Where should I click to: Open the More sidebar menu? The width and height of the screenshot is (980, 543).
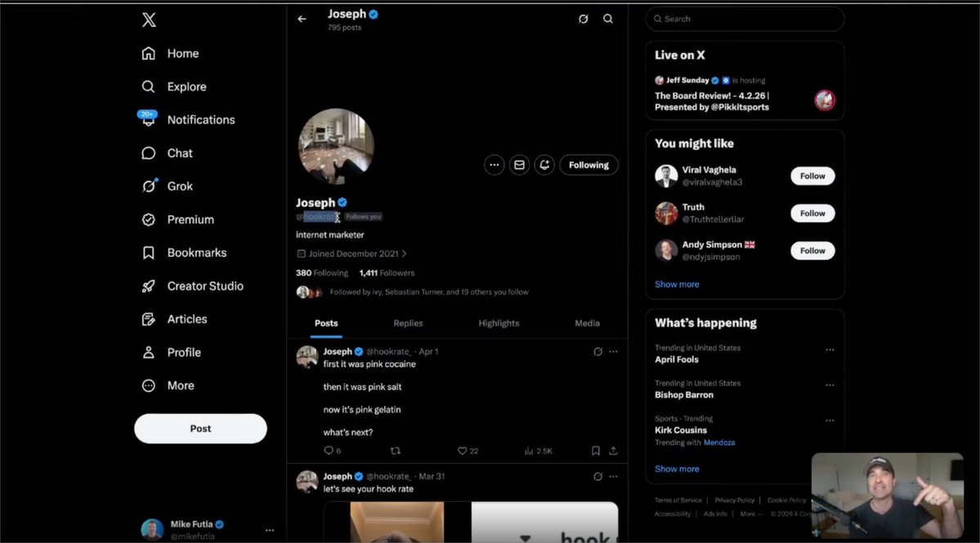click(168, 385)
